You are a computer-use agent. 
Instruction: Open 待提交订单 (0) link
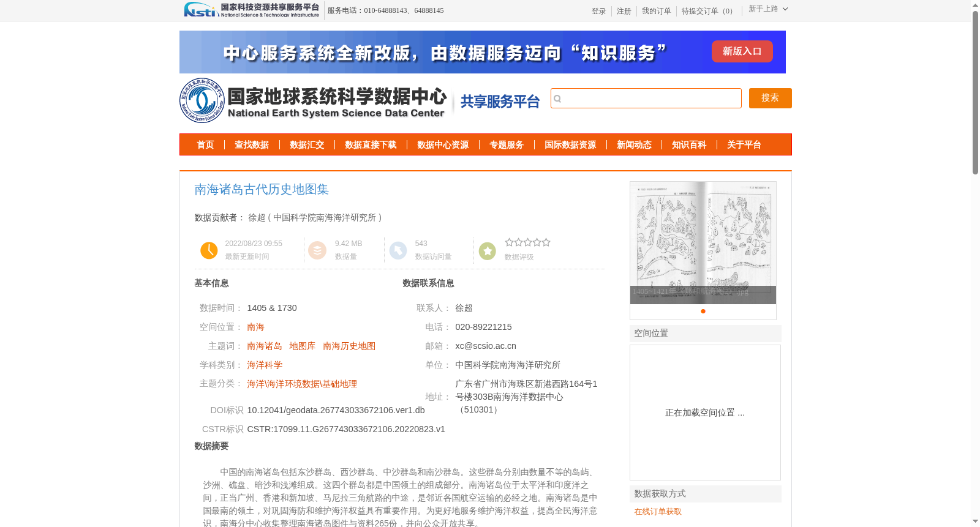709,11
